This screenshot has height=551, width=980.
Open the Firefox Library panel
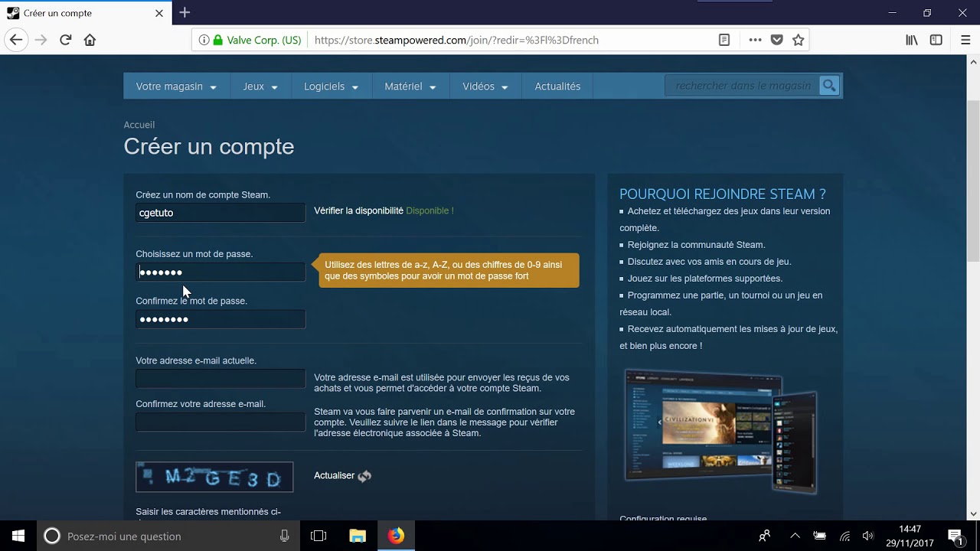[x=911, y=39]
